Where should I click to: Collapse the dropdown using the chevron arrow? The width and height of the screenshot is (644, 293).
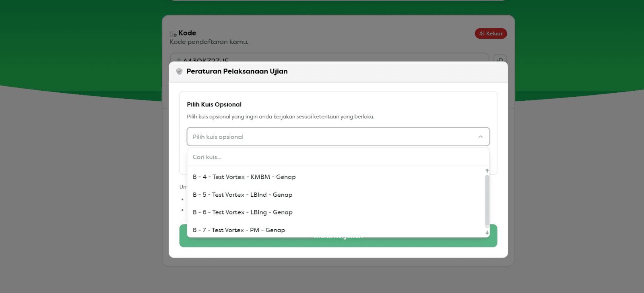pos(480,137)
